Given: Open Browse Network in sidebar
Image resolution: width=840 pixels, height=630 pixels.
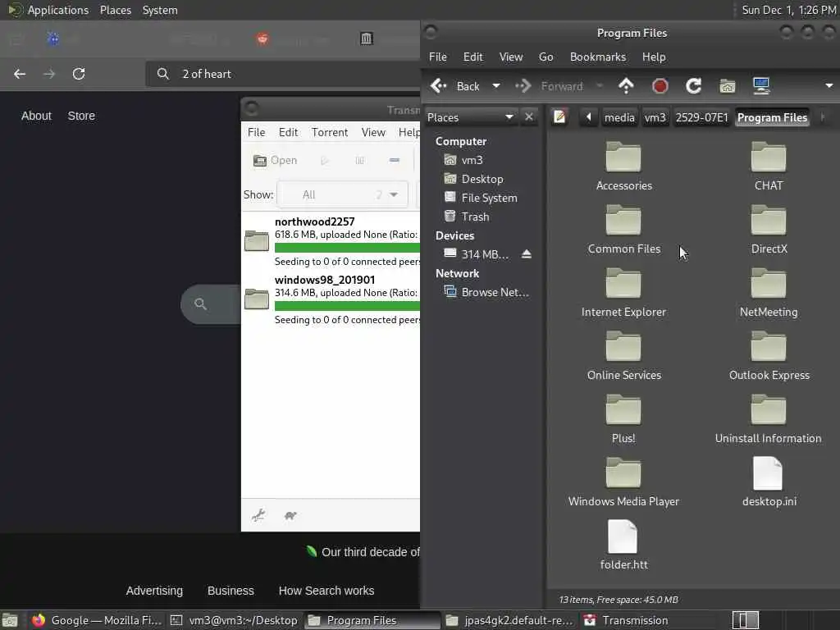Looking at the screenshot, I should pyautogui.click(x=486, y=292).
